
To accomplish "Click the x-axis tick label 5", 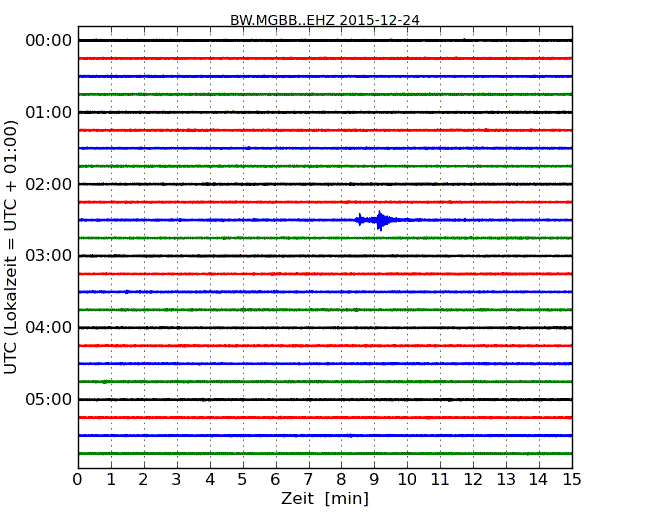I will coord(242,480).
